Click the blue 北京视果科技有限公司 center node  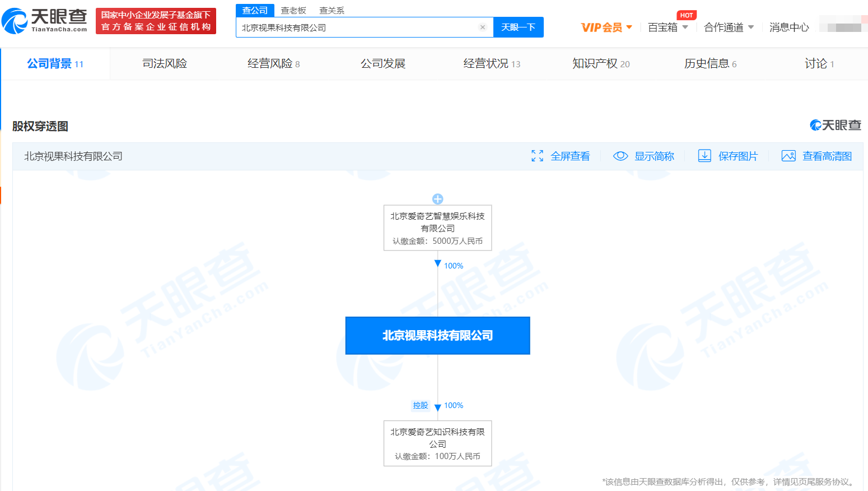(x=438, y=336)
